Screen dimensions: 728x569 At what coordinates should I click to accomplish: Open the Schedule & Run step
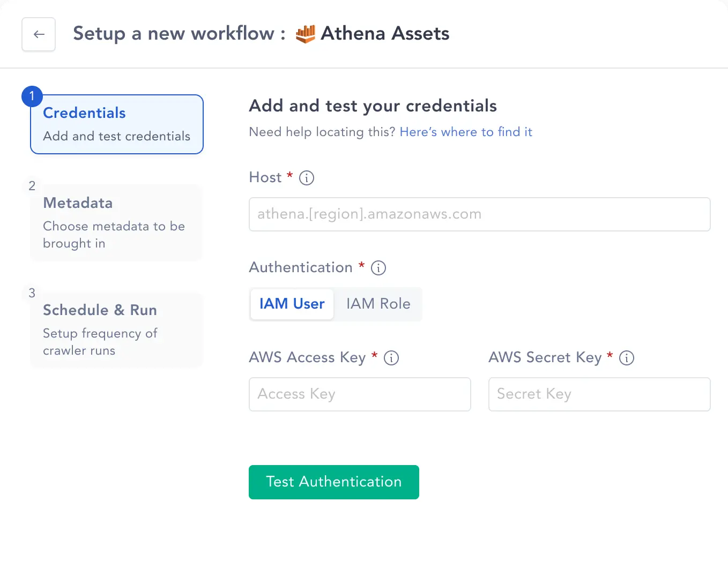(116, 330)
